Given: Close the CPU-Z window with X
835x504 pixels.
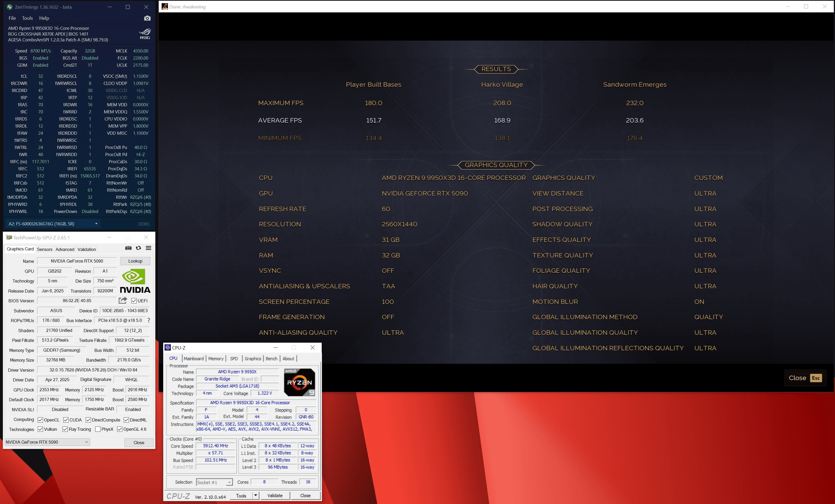Looking at the screenshot, I should click(x=312, y=347).
